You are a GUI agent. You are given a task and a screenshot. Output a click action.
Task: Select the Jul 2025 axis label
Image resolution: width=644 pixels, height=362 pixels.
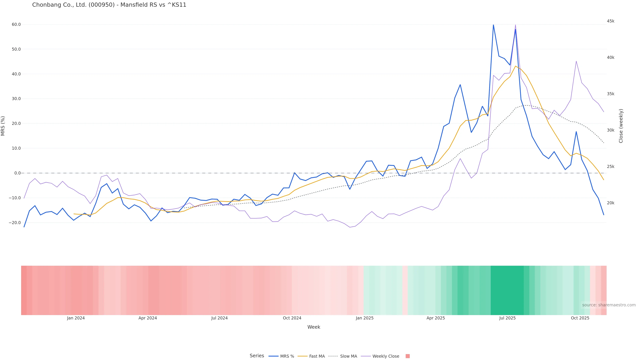(507, 318)
